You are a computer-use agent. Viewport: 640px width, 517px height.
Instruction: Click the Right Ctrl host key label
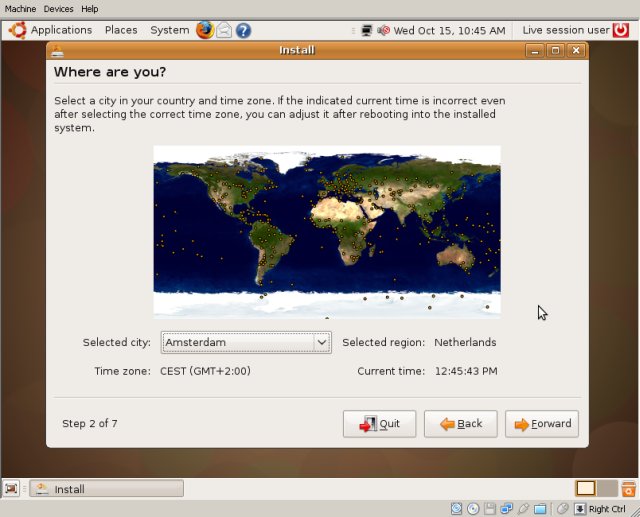[x=607, y=509]
